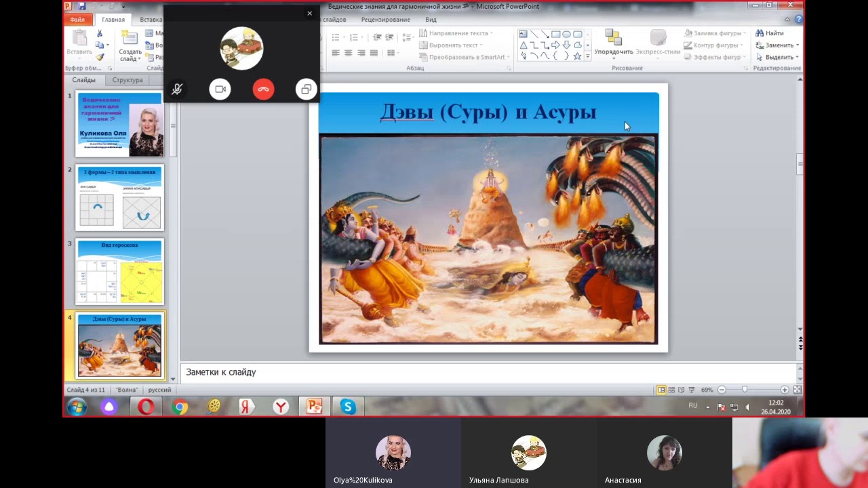Expand the Выделить dropdown
The image size is (868, 488).
click(777, 57)
